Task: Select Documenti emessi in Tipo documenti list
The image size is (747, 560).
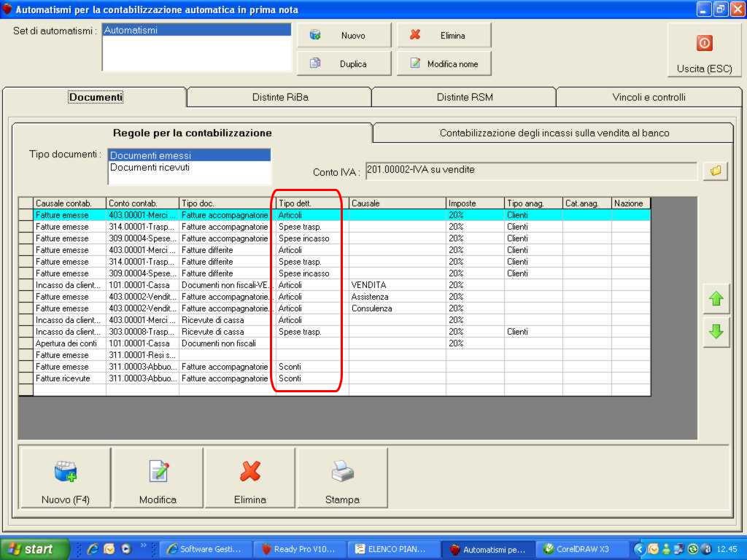Action: [190, 155]
